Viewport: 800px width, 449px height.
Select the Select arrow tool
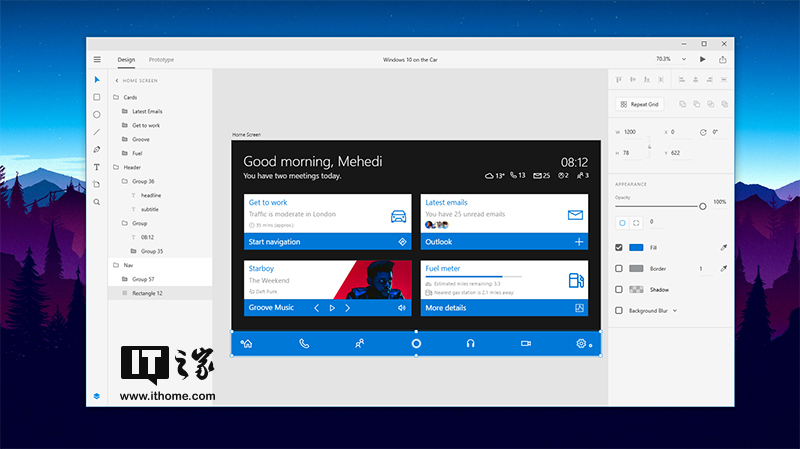[97, 80]
